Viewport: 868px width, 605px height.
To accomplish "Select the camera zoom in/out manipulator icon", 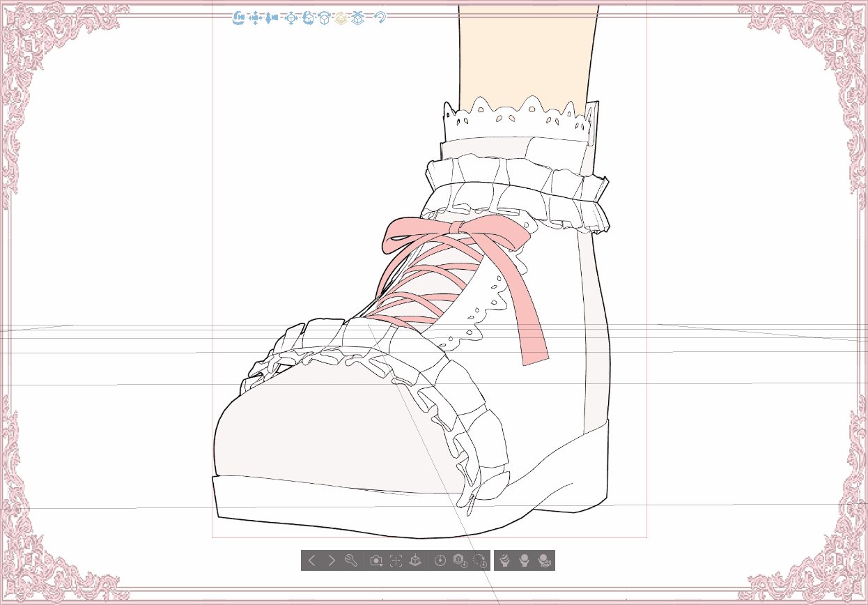I will pyautogui.click(x=272, y=17).
